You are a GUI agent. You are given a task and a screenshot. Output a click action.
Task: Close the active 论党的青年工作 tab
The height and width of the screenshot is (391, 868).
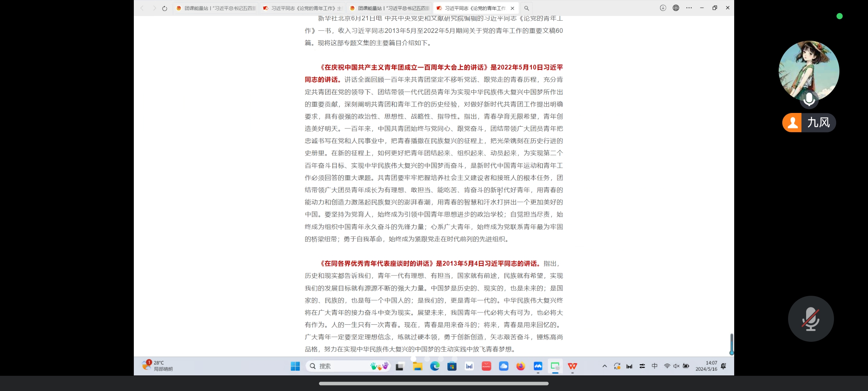pos(512,8)
